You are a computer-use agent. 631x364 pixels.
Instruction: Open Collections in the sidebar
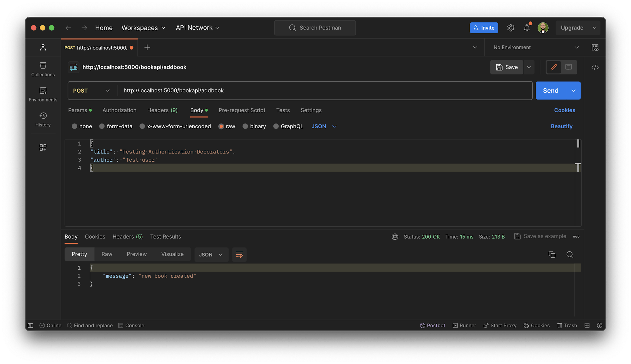coord(43,69)
